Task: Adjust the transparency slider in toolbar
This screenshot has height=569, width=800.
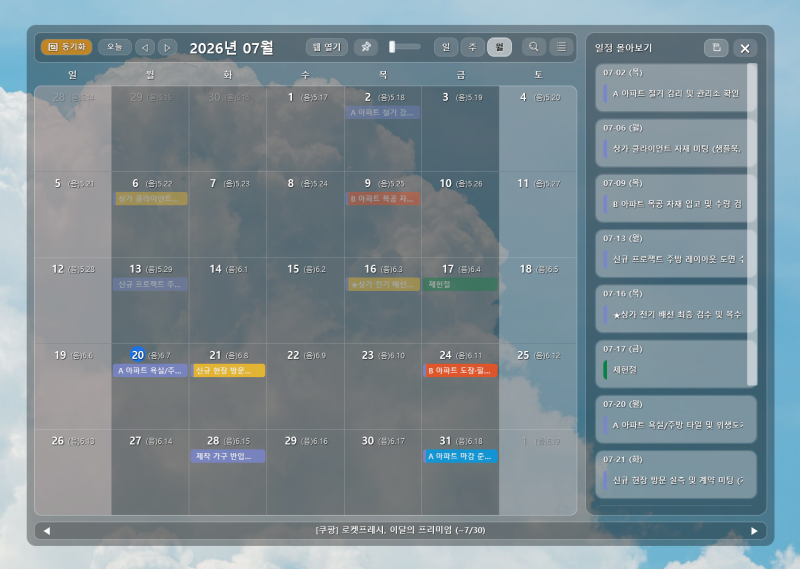Action: pyautogui.click(x=405, y=47)
